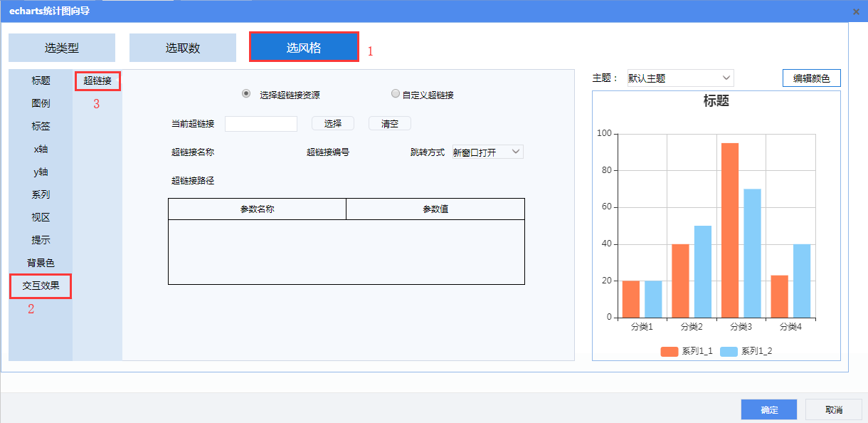Toggle the blue 系列1_2 legend swatch
This screenshot has width=868, height=423.
[x=729, y=351]
